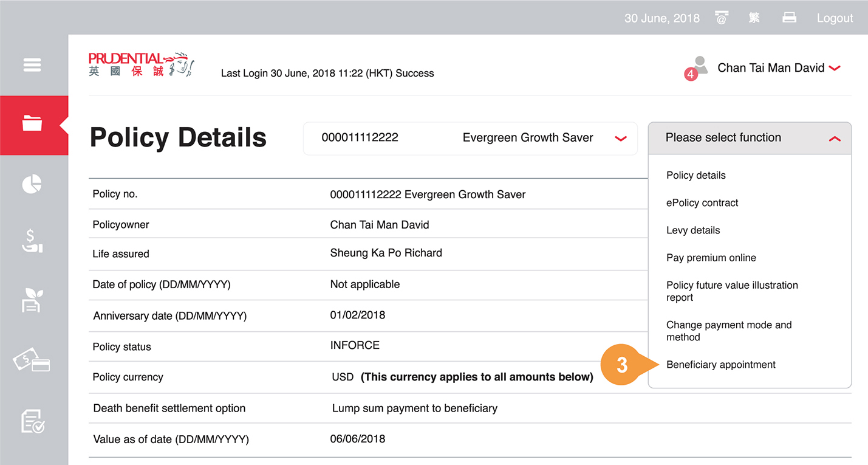Click the printer icon in top bar
The width and height of the screenshot is (868, 465).
[789, 18]
